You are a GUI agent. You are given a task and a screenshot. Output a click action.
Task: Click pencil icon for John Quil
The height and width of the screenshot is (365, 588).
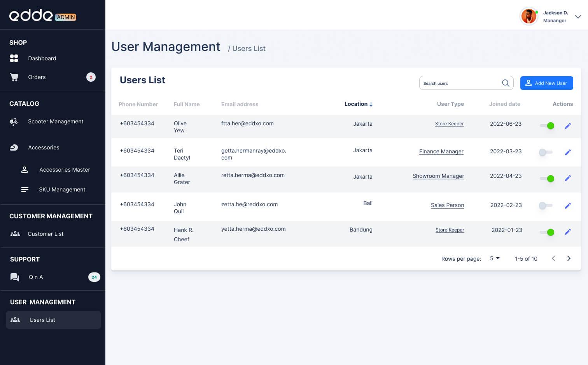click(x=568, y=205)
